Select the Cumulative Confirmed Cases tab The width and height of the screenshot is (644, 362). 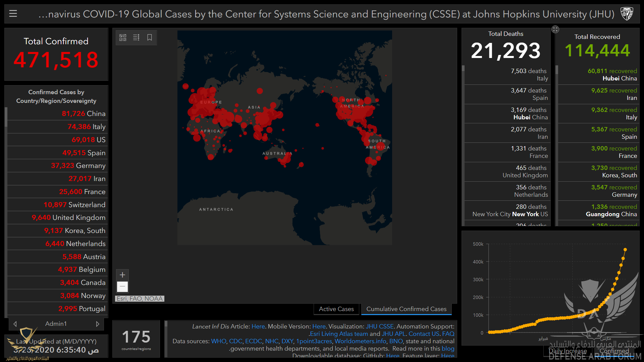click(x=406, y=309)
